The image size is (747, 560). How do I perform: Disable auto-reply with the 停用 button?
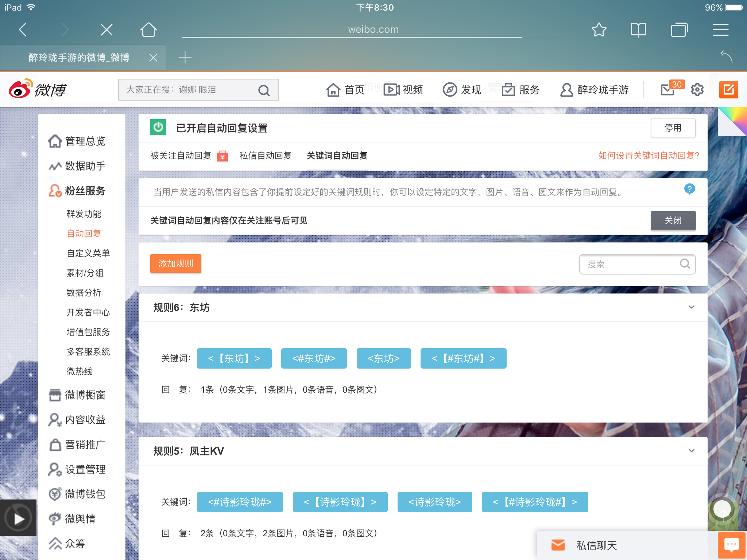(673, 128)
